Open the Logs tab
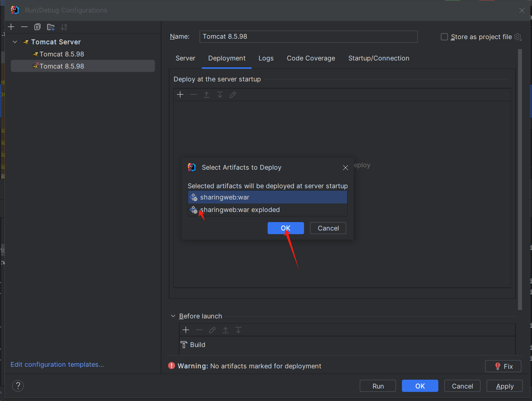Viewport: 532px width, 401px height. 266,58
